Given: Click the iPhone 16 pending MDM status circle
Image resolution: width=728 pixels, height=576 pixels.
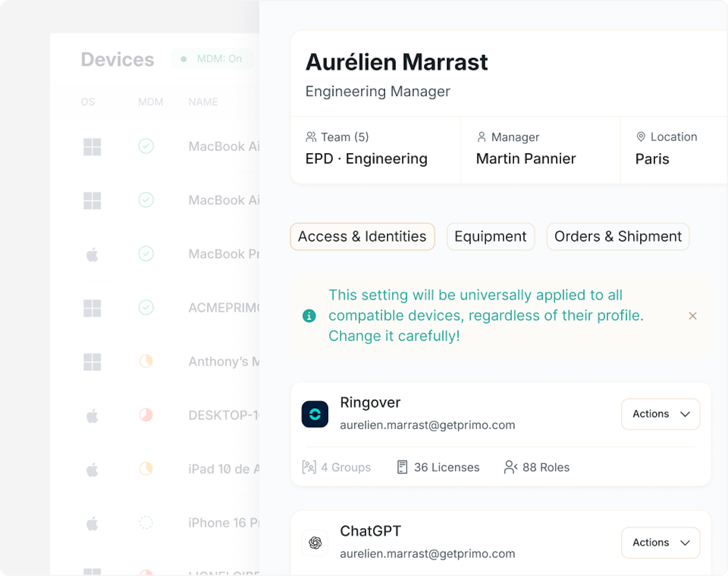Looking at the screenshot, I should coord(146,522).
